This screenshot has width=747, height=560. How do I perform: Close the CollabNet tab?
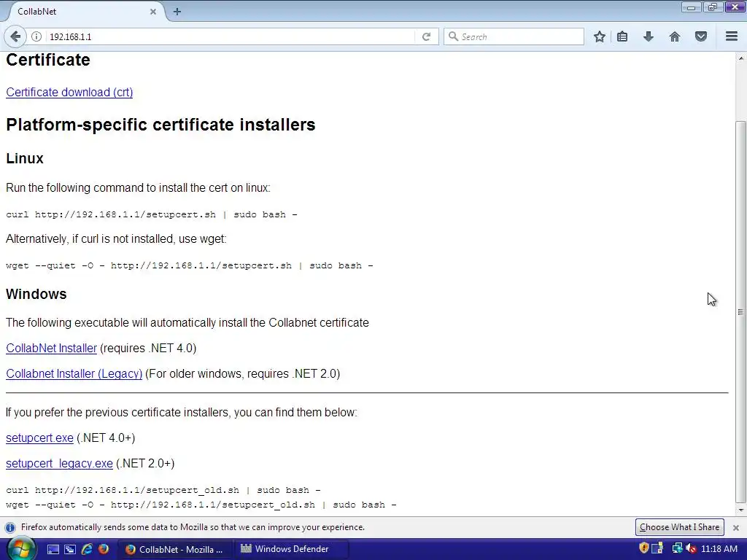[153, 12]
